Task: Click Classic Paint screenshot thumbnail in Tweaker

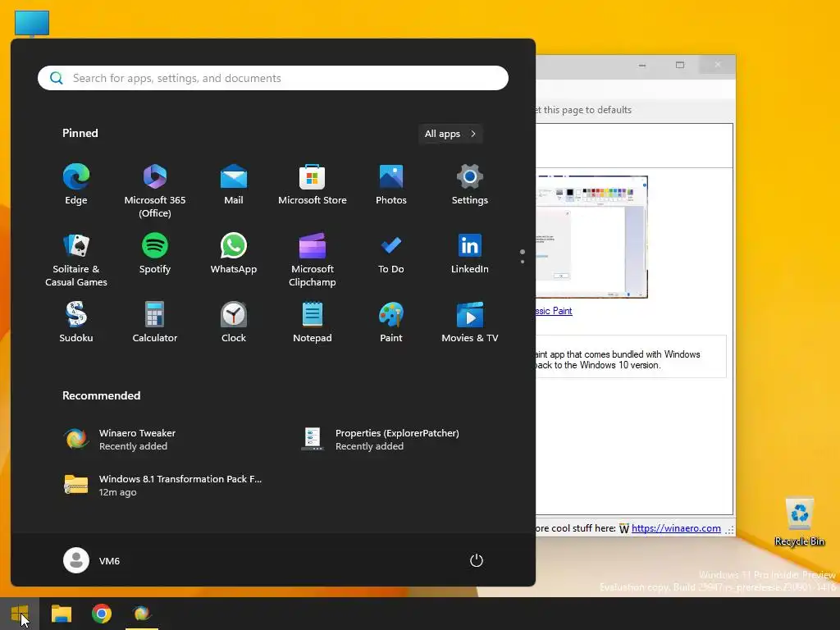Action: pos(591,237)
